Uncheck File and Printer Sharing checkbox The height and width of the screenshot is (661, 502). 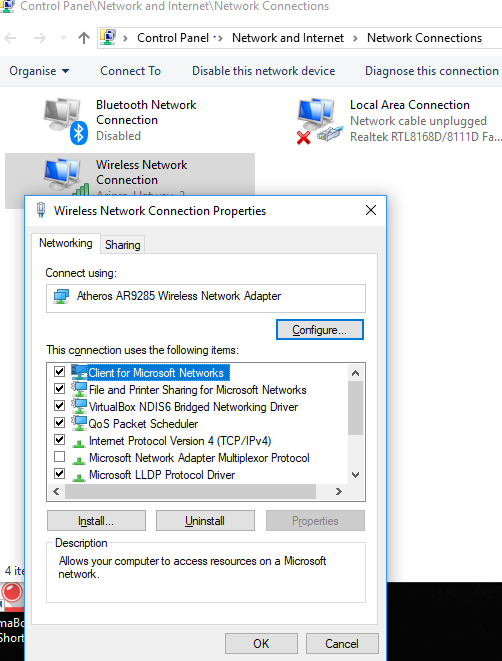[59, 388]
